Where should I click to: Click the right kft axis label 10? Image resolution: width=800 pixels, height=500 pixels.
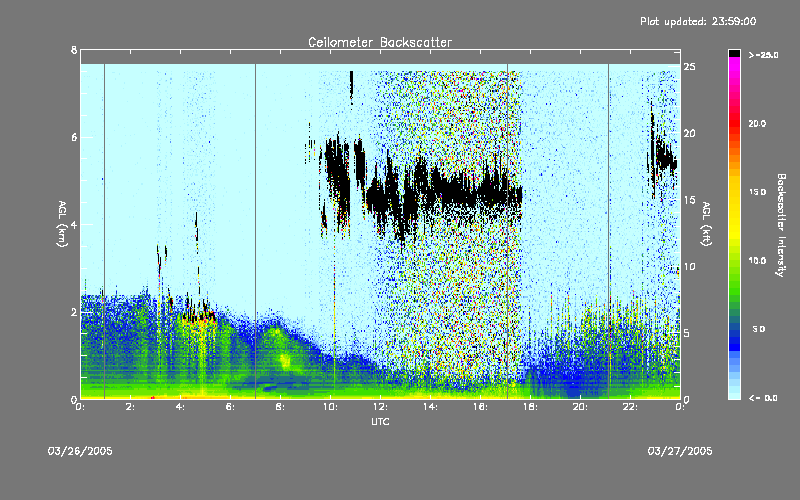pos(689,266)
